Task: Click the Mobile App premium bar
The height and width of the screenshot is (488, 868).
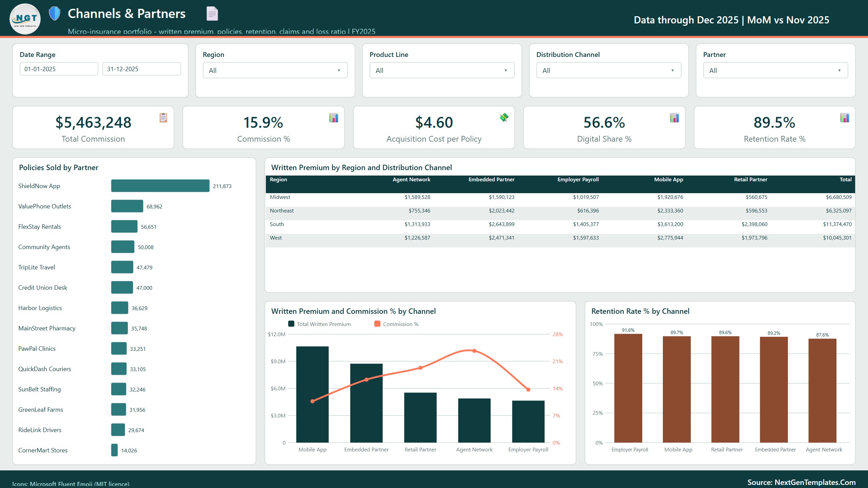Action: click(x=312, y=394)
